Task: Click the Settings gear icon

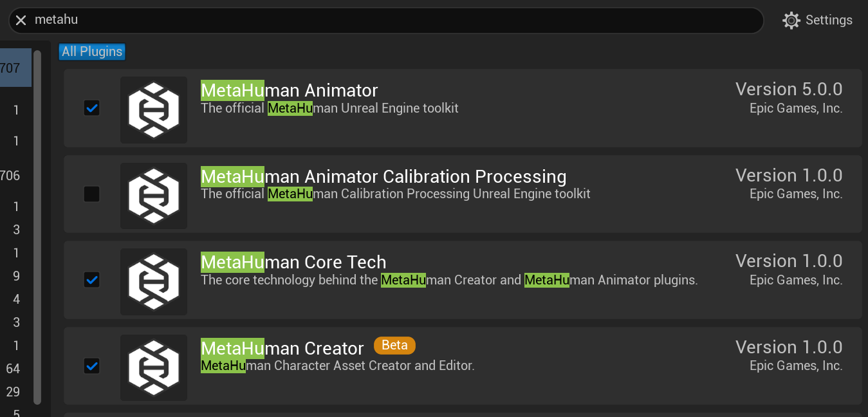Action: pyautogui.click(x=791, y=21)
